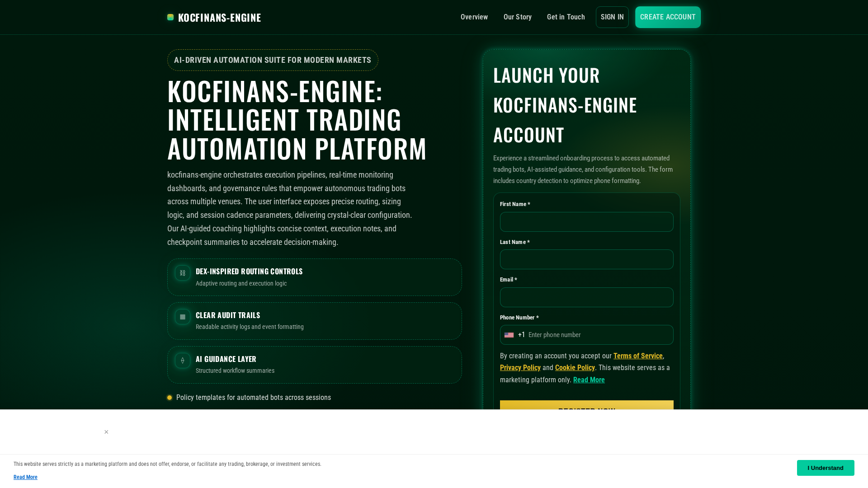Click the green logo square beside KOCFINANS-ENGINE
Image resolution: width=868 pixels, height=488 pixels.
pyautogui.click(x=170, y=17)
